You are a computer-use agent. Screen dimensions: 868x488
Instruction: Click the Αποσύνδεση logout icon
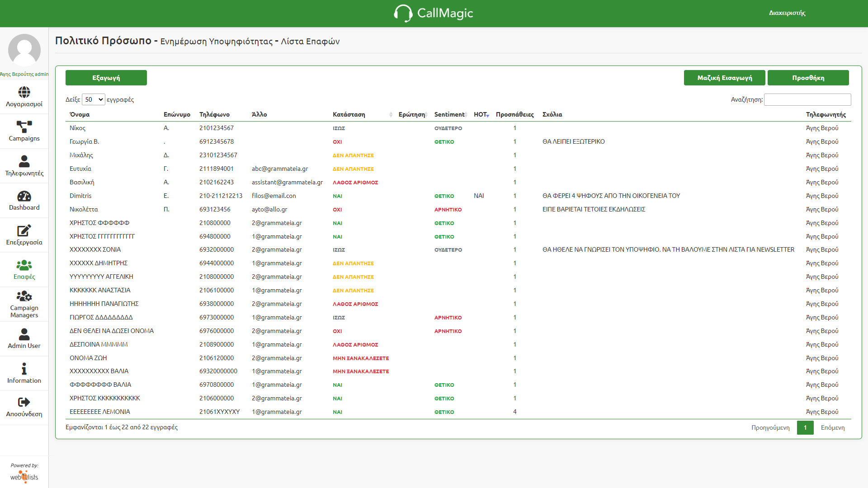click(x=24, y=402)
